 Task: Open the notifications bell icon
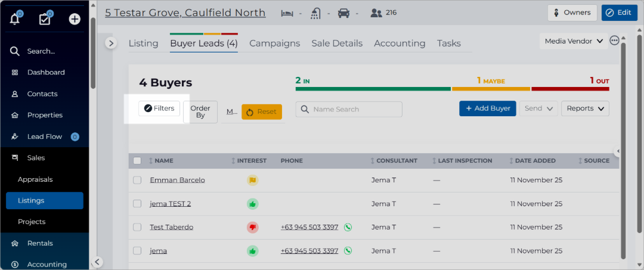(15, 19)
